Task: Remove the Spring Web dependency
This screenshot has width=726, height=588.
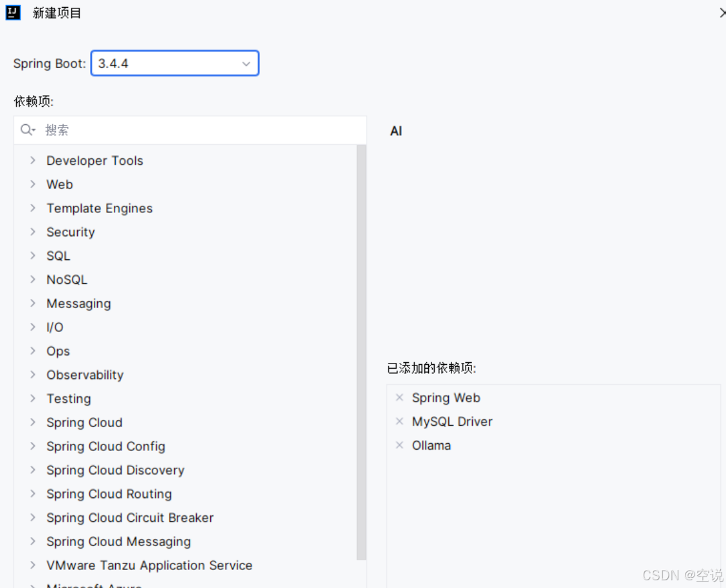Action: [x=399, y=397]
